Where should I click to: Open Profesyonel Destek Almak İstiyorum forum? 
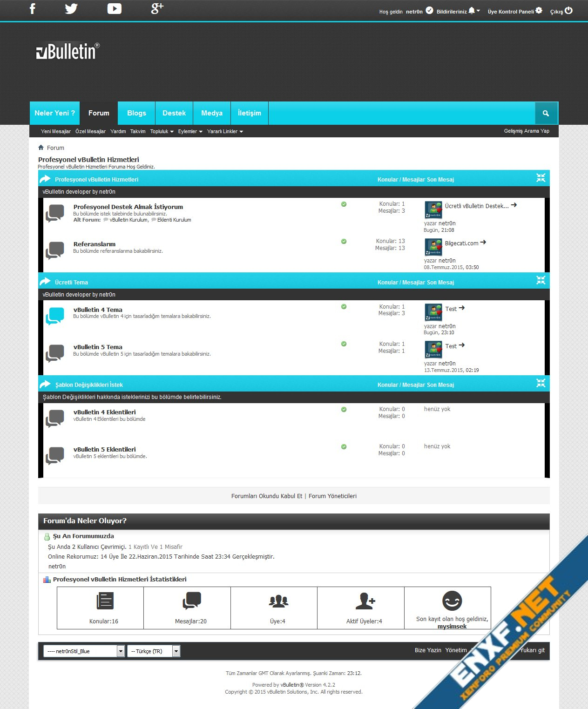(128, 207)
